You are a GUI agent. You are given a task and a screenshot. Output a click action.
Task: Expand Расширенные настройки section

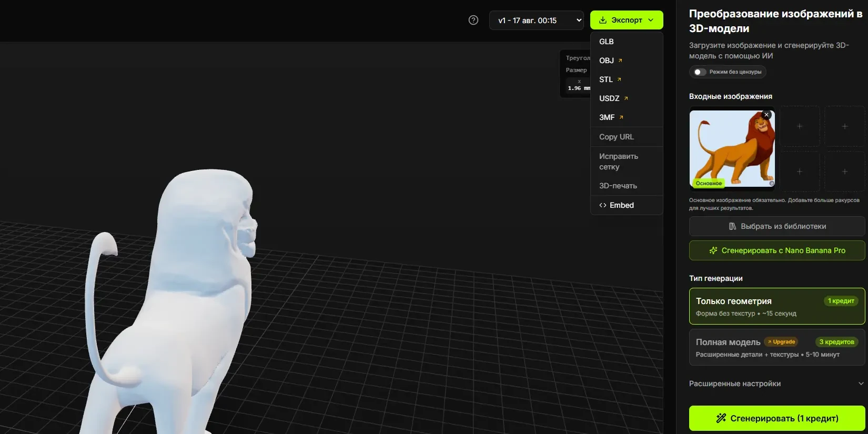(x=777, y=383)
